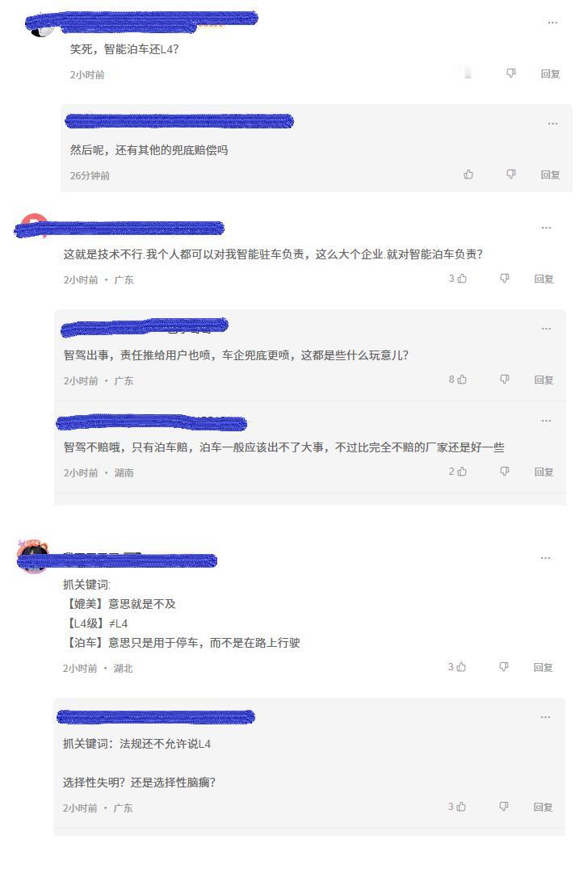
Task: Thumbs down the '智驾不赔哦' reply from 湖南
Action: click(505, 472)
